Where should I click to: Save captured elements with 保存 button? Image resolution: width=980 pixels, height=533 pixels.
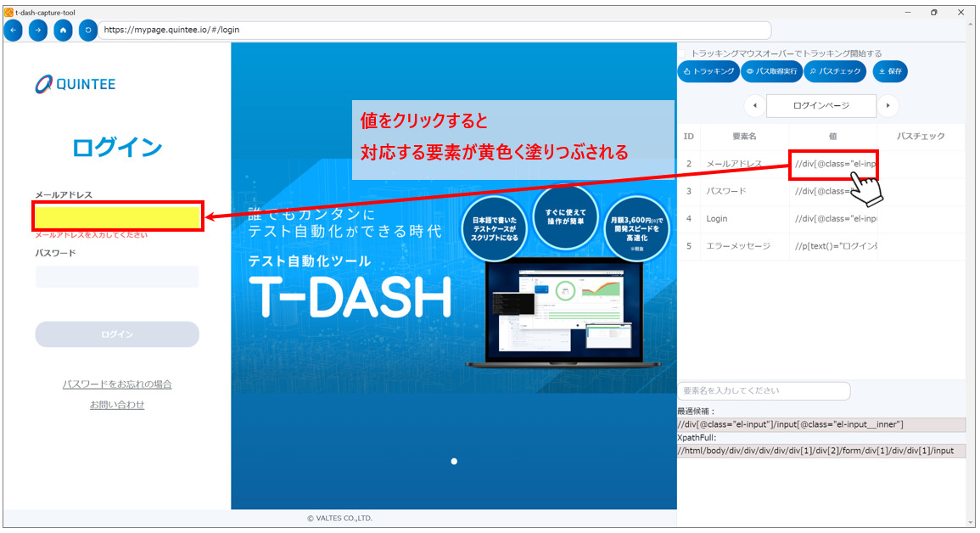coord(890,72)
